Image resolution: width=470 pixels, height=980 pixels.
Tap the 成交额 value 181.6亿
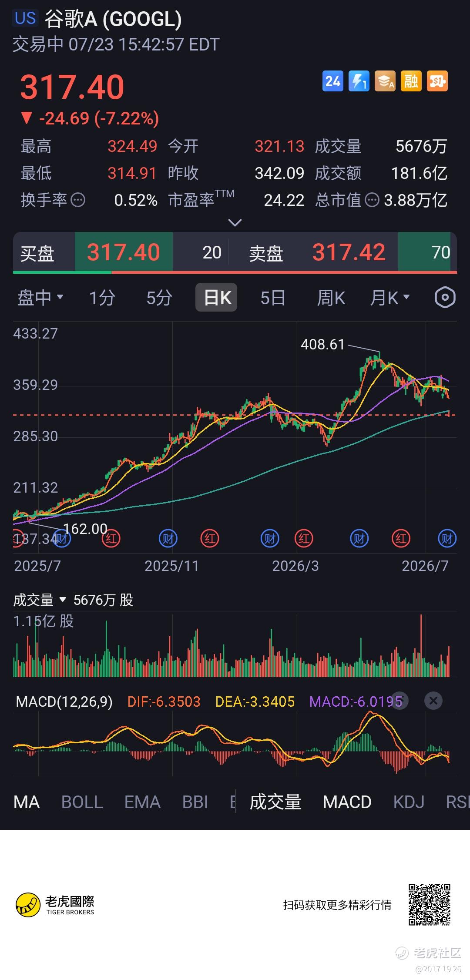[419, 173]
